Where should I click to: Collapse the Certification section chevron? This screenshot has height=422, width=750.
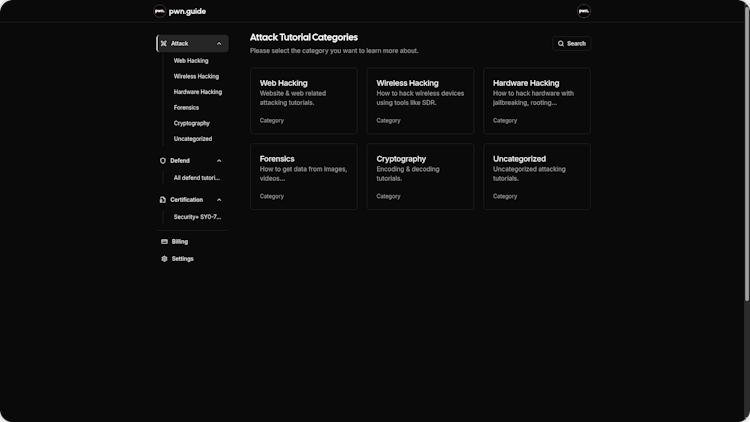coord(219,200)
